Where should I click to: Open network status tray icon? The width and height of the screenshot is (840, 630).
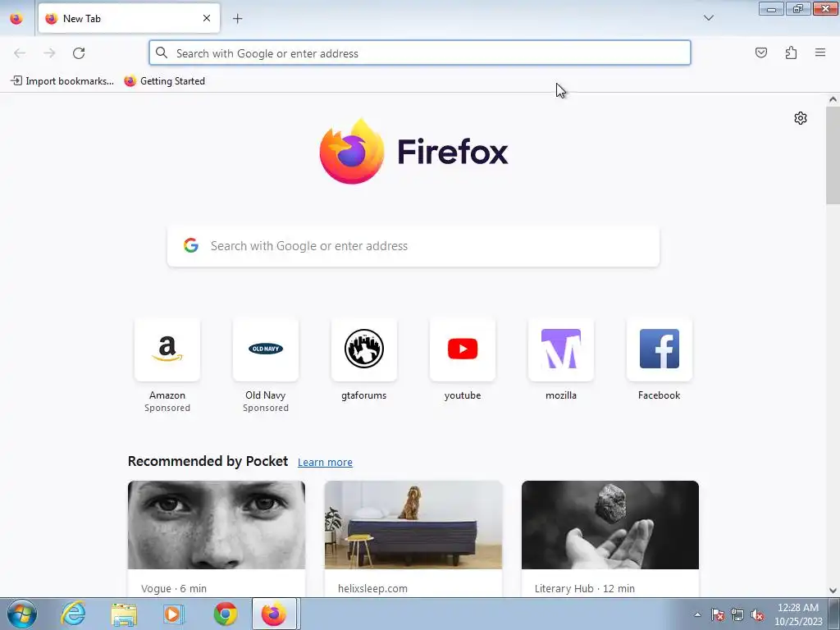click(737, 614)
